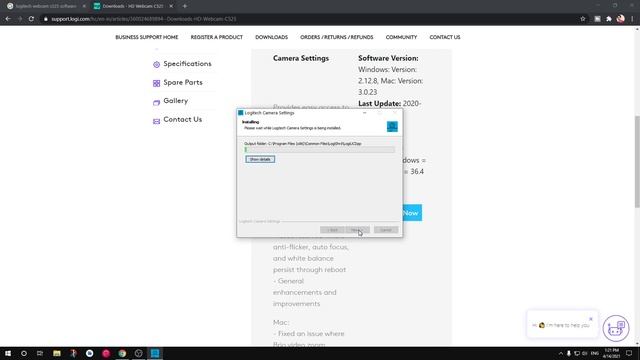Click the sidebar Contact Us envelope icon
Image resolution: width=640 pixels, height=360 pixels.
click(156, 121)
